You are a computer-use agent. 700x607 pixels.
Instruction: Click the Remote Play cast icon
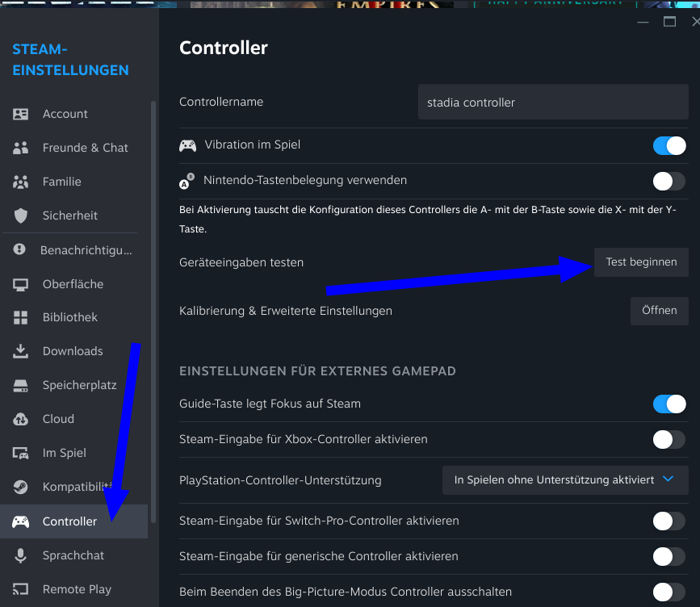click(x=20, y=589)
